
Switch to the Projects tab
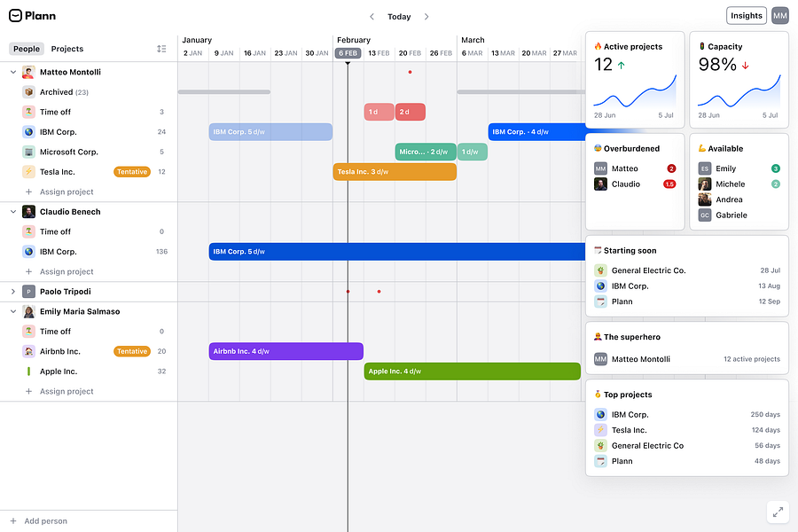point(67,49)
